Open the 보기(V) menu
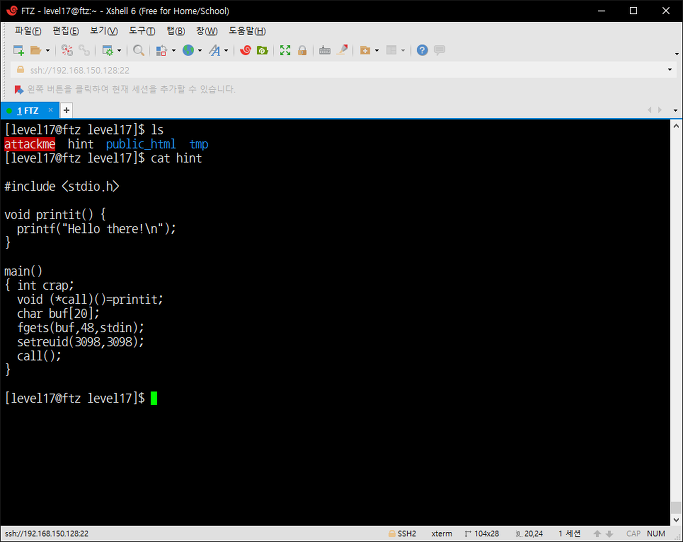The width and height of the screenshot is (683, 542). tap(104, 31)
